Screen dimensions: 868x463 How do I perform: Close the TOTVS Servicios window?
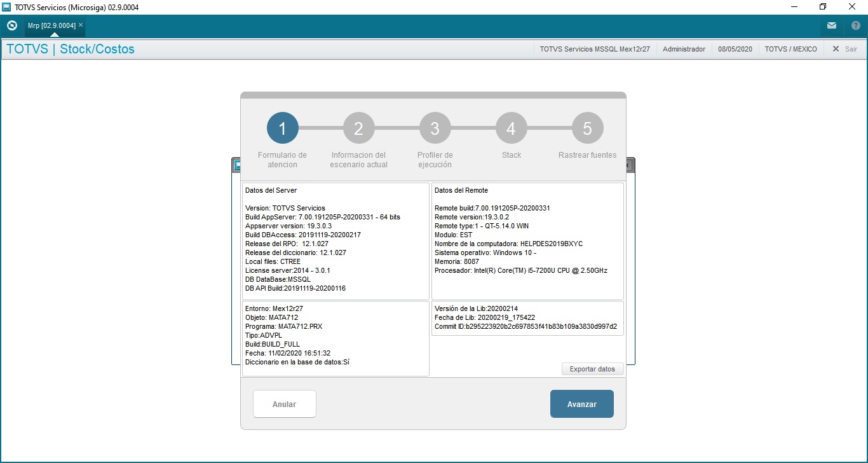pyautogui.click(x=852, y=7)
